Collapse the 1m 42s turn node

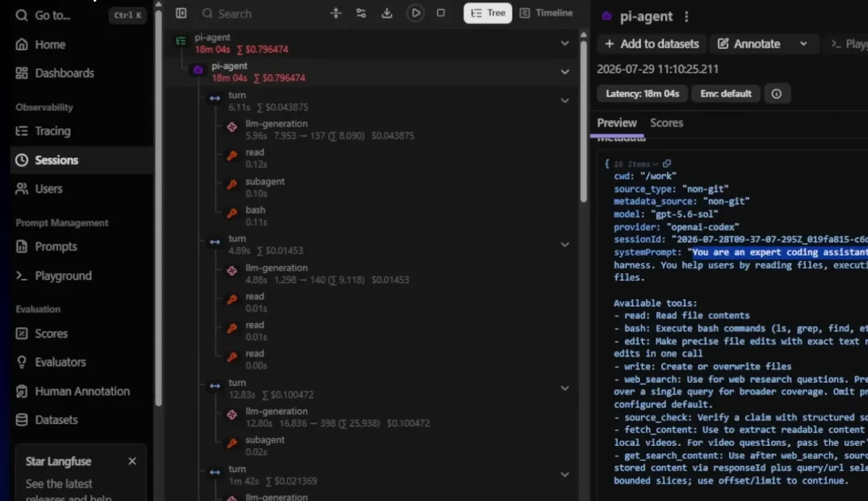point(565,474)
